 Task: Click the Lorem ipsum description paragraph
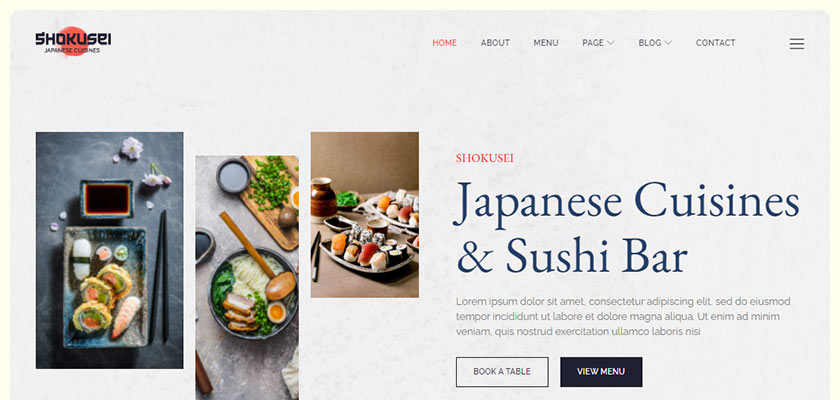click(x=623, y=316)
